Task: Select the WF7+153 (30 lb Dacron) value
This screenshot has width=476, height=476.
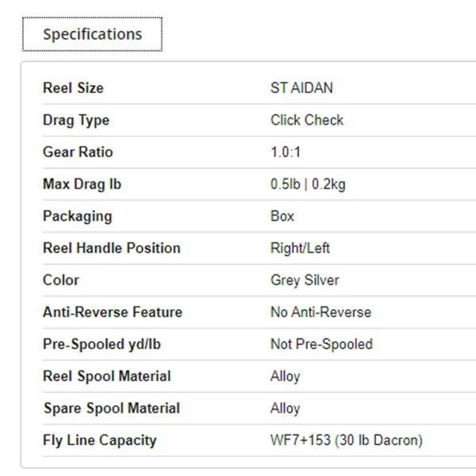Action: pos(346,440)
